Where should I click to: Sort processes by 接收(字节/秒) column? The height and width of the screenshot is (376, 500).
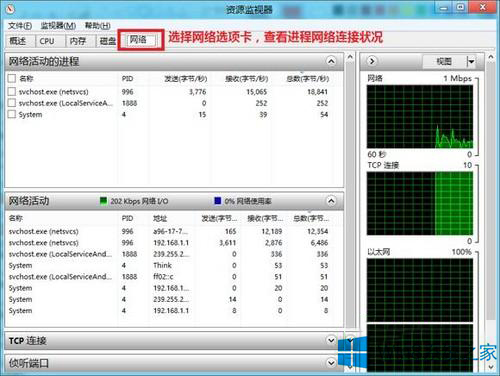[x=247, y=79]
